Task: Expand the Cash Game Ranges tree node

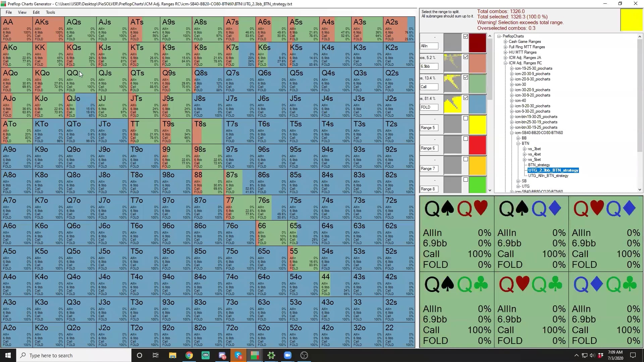Action: click(505, 42)
